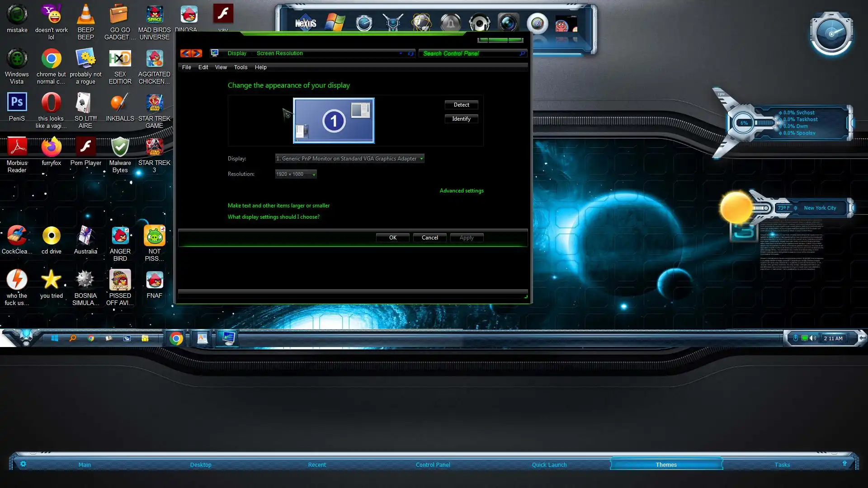This screenshot has height=488, width=868.
Task: Refresh the Control Panel address bar
Action: coord(410,53)
